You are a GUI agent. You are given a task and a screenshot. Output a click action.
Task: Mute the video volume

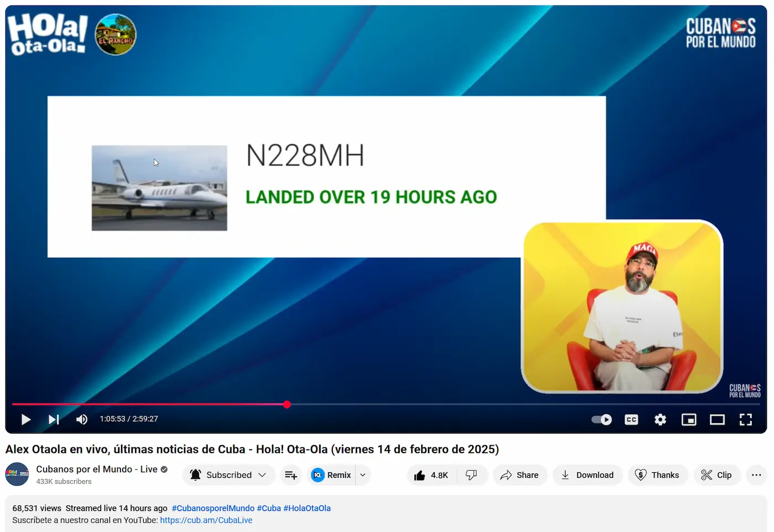click(82, 420)
